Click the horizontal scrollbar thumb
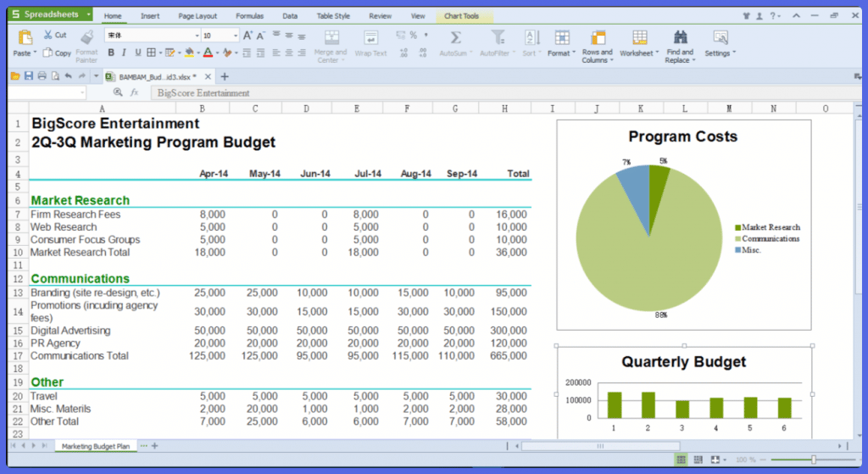This screenshot has width=868, height=474. (601, 446)
